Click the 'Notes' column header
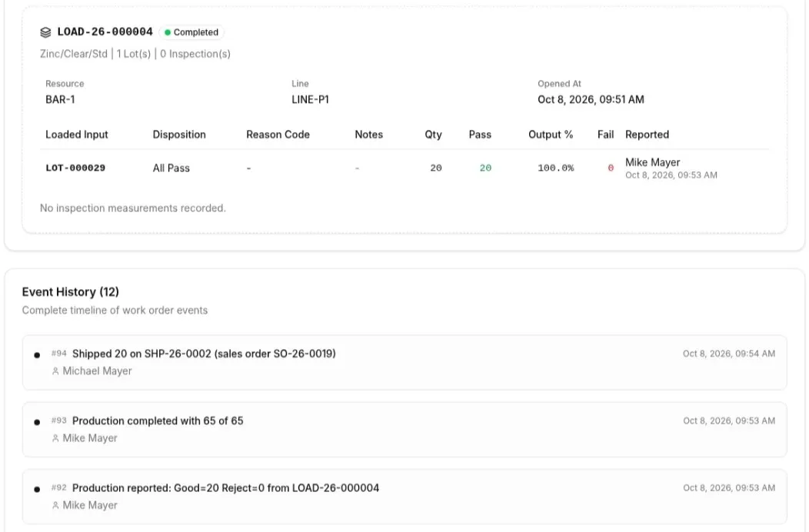Viewport: 809px width, 532px height. (369, 135)
